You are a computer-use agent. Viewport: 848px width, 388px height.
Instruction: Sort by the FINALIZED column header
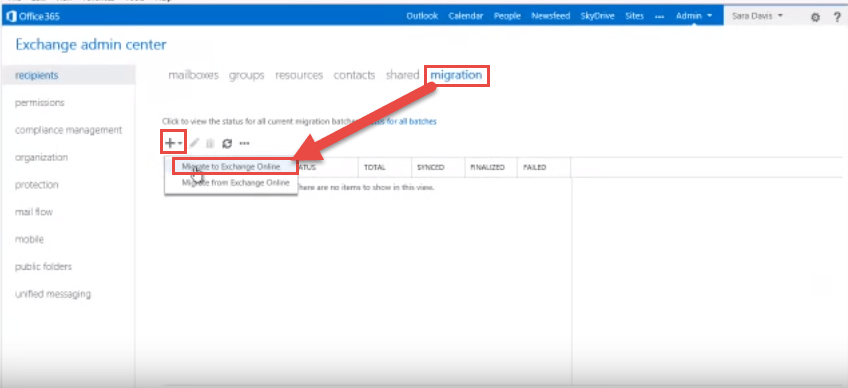click(x=487, y=168)
